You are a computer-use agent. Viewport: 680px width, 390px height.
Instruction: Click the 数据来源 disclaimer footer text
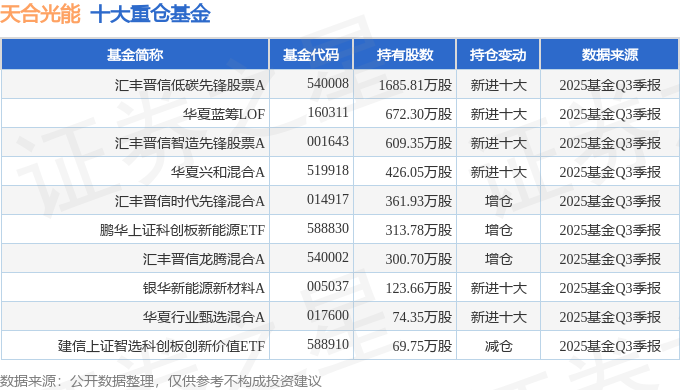(x=160, y=381)
